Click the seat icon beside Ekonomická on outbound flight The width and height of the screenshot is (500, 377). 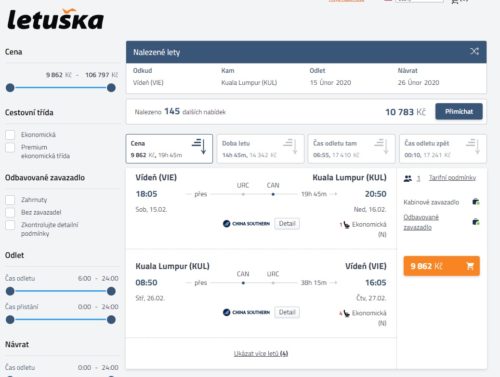(x=346, y=225)
